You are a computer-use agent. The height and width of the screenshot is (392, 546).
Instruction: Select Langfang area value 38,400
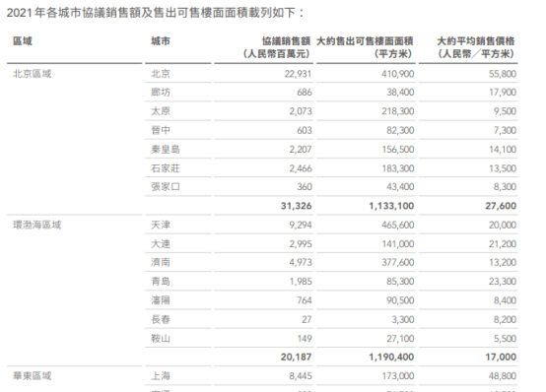(400, 93)
